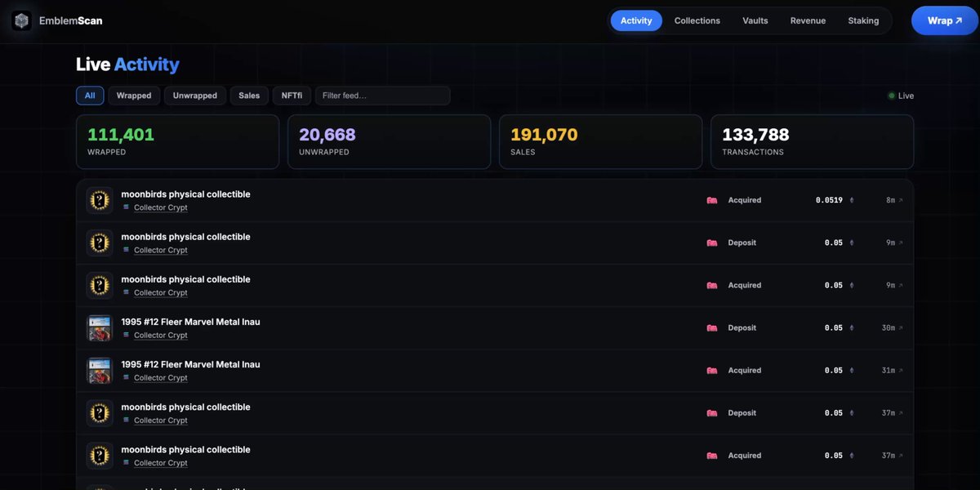
Task: Select the 191,070 Sales stat card
Action: tap(600, 142)
